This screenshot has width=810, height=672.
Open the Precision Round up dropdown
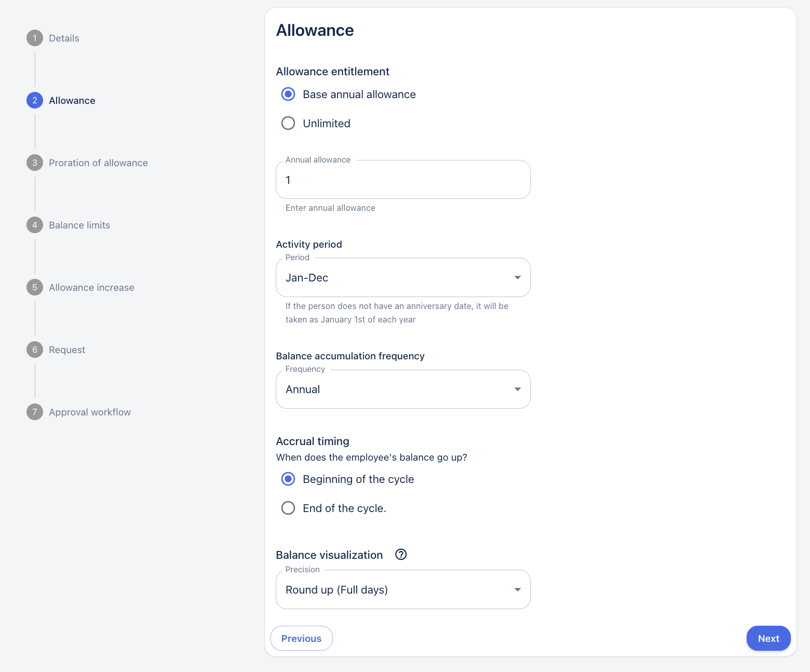(403, 589)
